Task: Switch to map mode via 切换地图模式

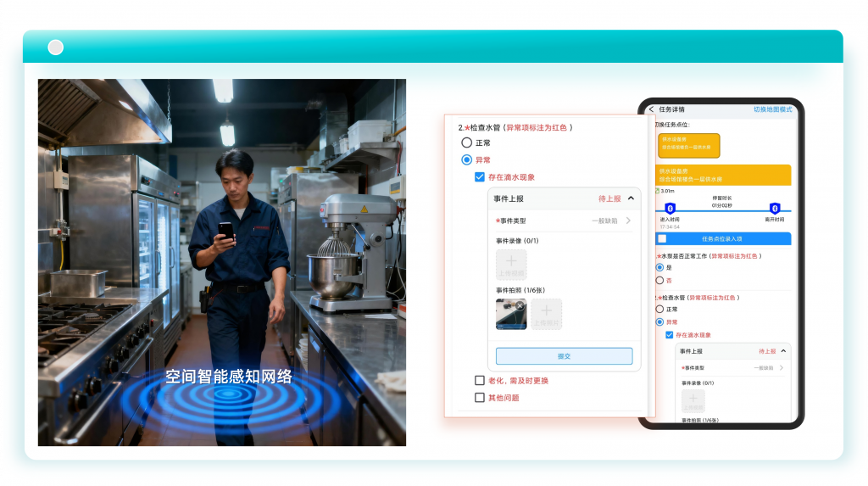Action: (x=772, y=109)
